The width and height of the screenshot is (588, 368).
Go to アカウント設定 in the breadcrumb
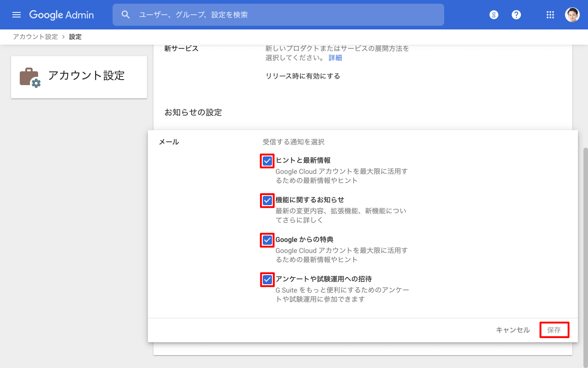click(35, 37)
